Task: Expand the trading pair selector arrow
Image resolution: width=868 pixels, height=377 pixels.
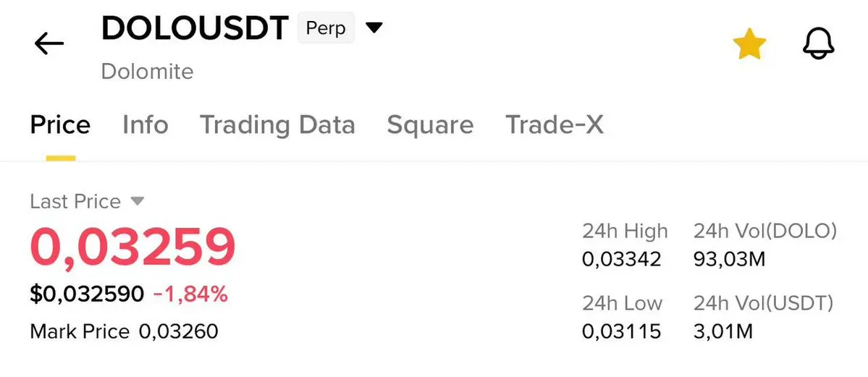Action: point(374,28)
